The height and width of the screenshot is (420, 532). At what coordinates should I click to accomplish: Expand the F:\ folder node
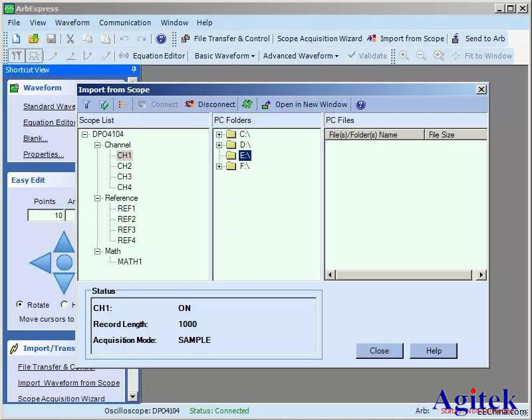tap(219, 166)
